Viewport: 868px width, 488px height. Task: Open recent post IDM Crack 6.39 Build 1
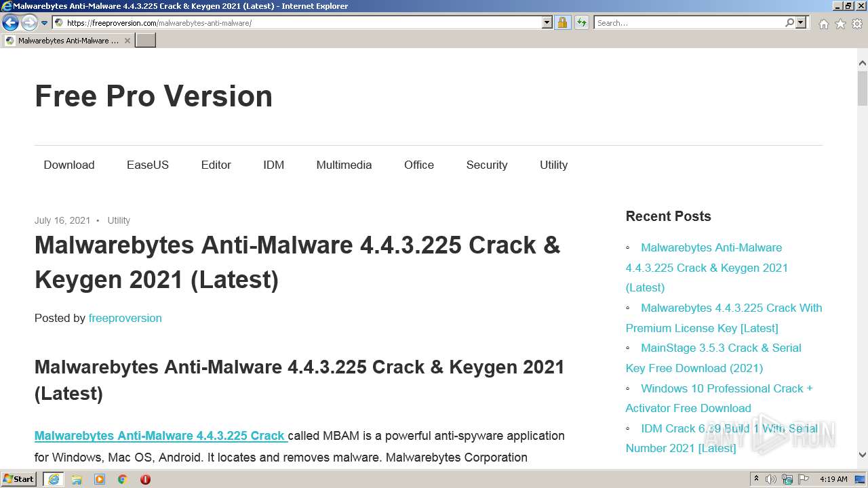pos(722,439)
